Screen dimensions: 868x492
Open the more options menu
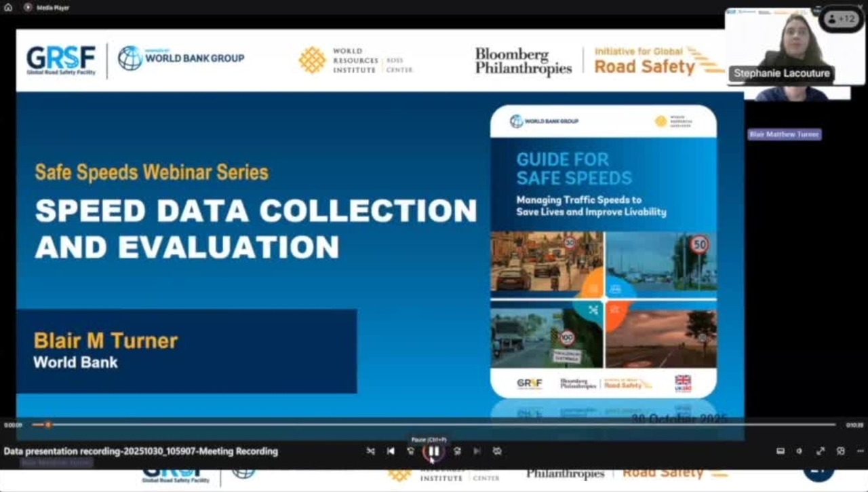861,451
